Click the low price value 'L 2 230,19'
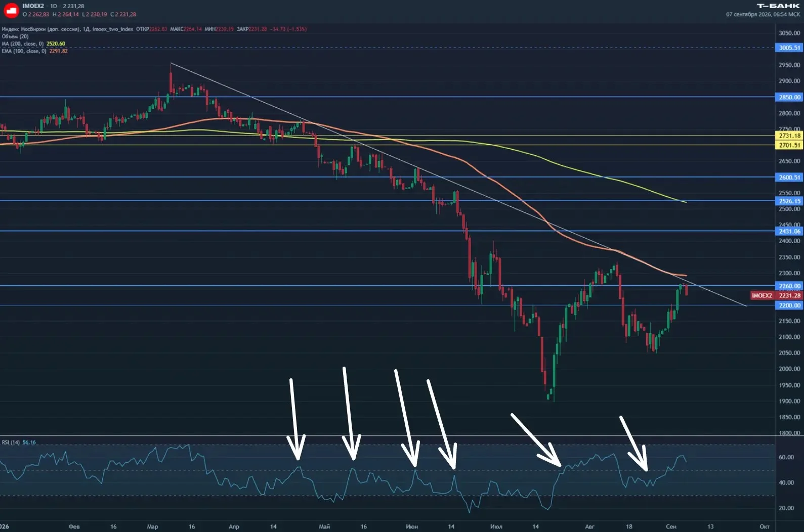This screenshot has width=804, height=532. (95, 15)
